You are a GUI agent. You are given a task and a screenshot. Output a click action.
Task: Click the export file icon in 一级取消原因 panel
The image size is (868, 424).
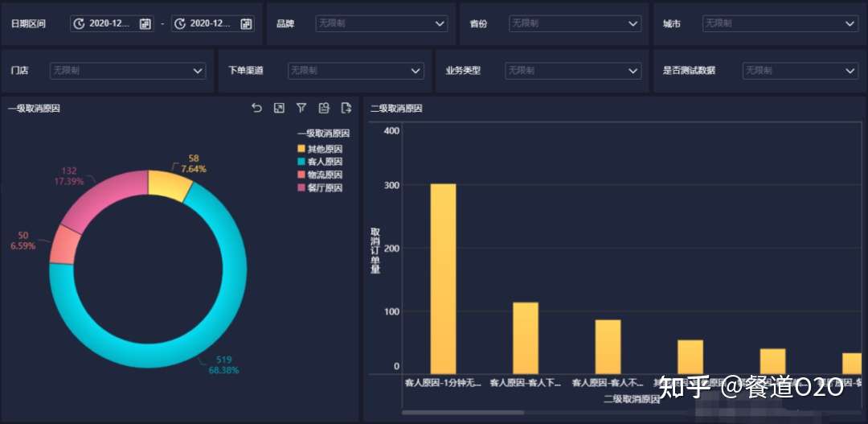click(x=346, y=108)
